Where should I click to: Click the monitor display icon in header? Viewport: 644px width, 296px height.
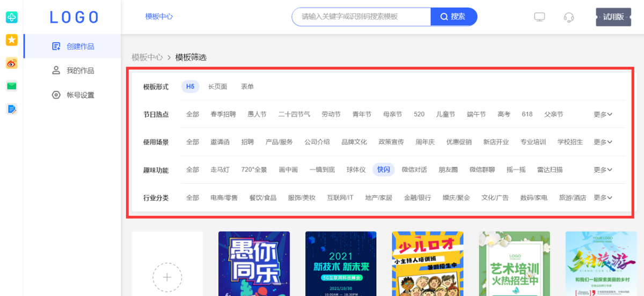tap(539, 17)
